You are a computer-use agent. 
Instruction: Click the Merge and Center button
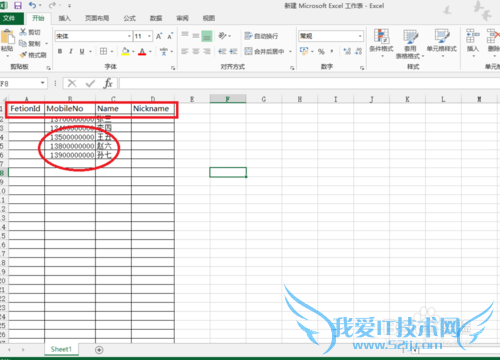point(265,51)
